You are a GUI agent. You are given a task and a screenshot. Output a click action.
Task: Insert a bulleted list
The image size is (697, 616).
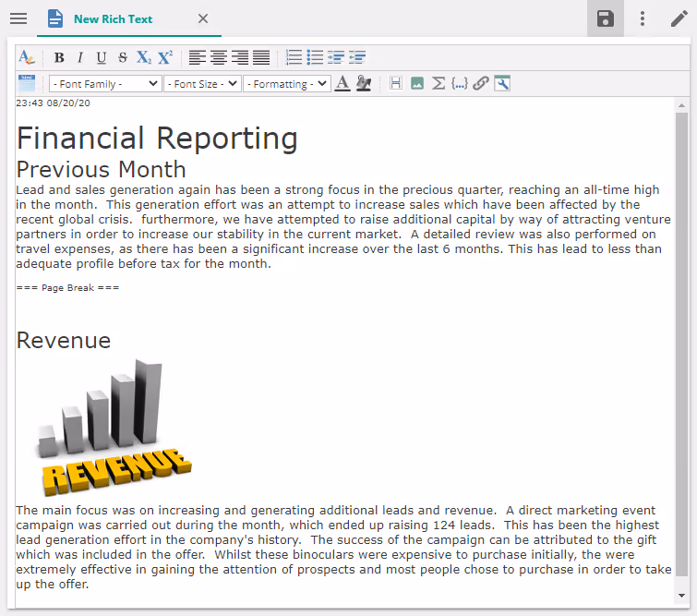tap(316, 58)
